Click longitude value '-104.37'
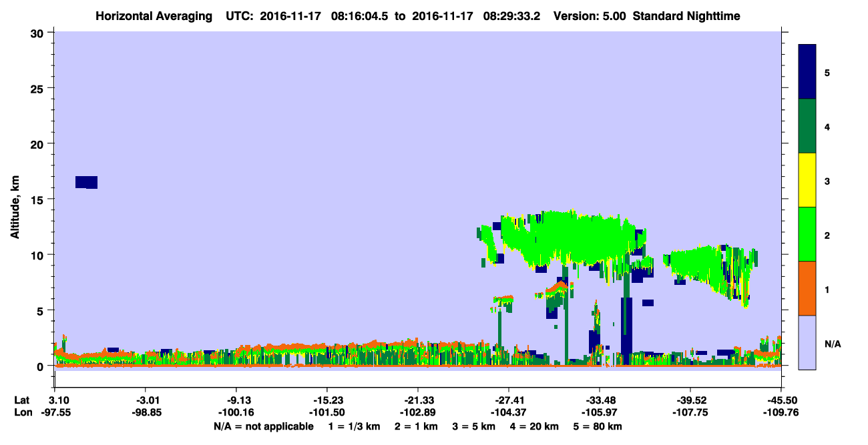Screen dimensions: 868x445 tap(508, 412)
